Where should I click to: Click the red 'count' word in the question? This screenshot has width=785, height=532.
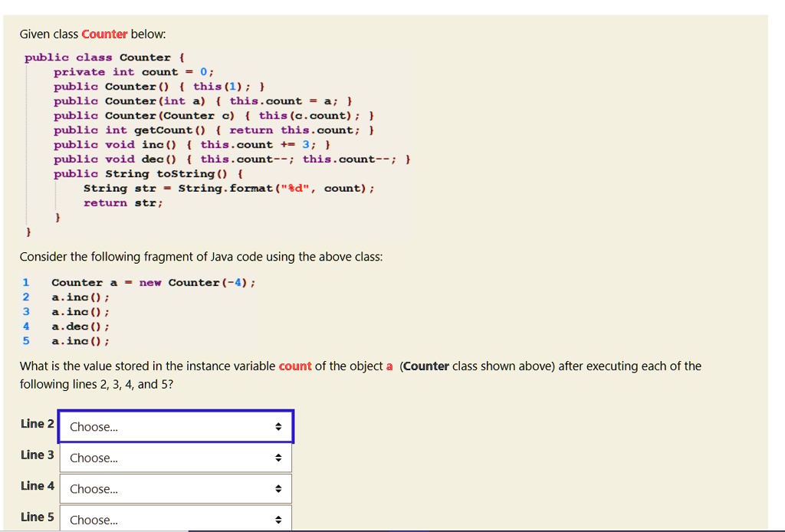(294, 366)
